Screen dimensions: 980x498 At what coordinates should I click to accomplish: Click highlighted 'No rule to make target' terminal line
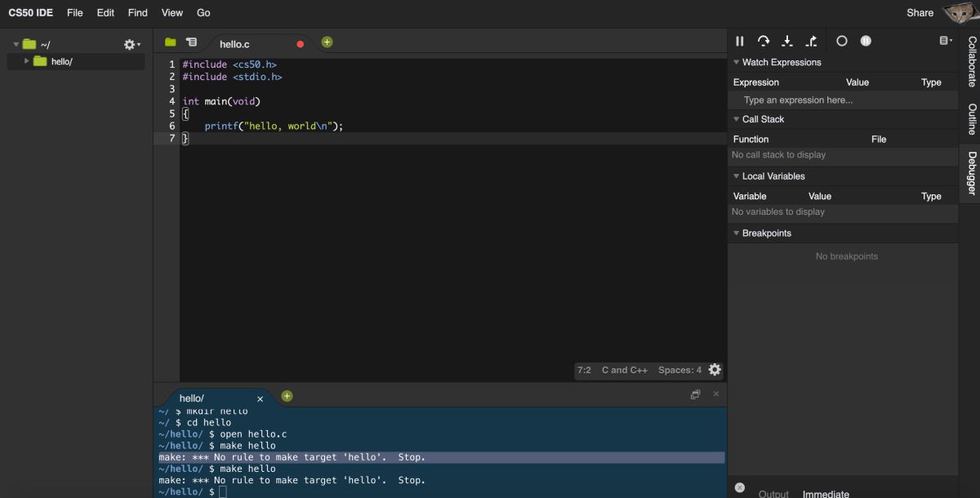pyautogui.click(x=441, y=457)
